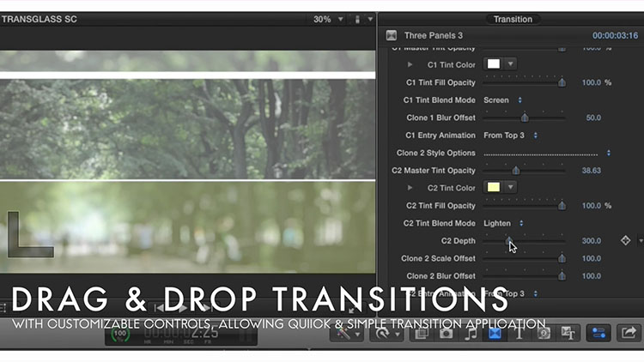Go to previous edit in viewer
The height and width of the screenshot is (362, 644).
point(160,307)
